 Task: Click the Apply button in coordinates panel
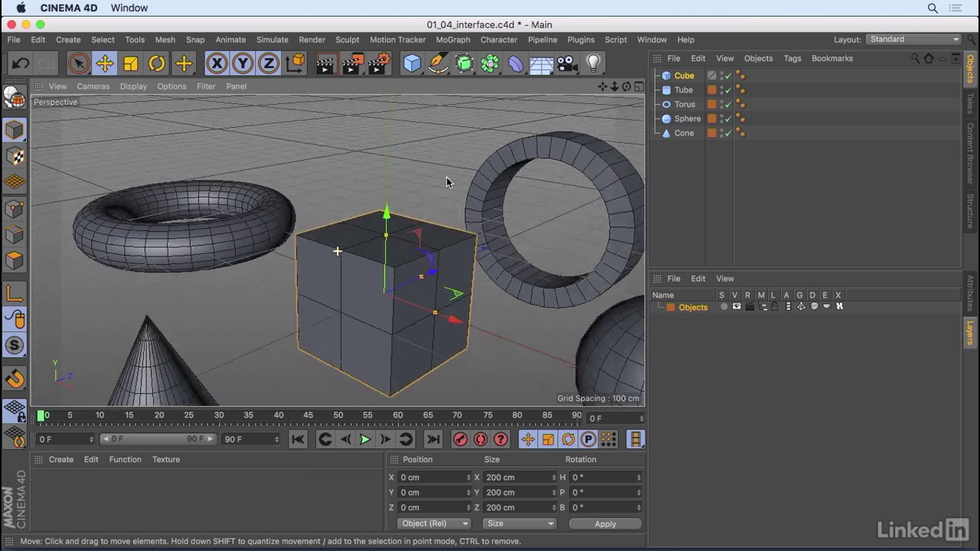605,523
